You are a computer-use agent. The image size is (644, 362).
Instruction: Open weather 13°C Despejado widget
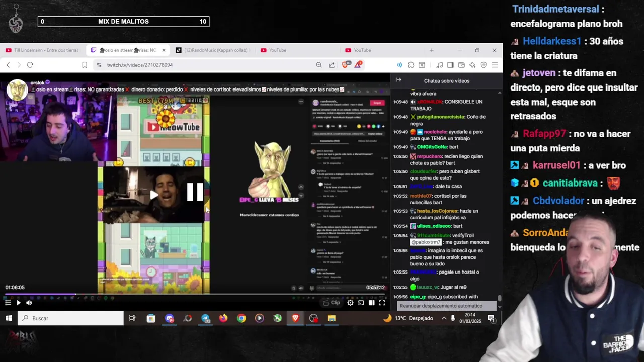408,318
